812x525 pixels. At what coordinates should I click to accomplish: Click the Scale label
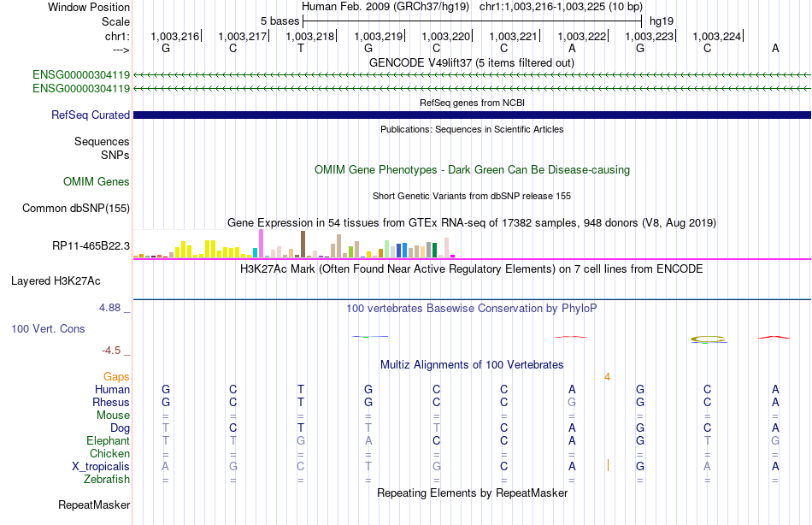pos(115,21)
